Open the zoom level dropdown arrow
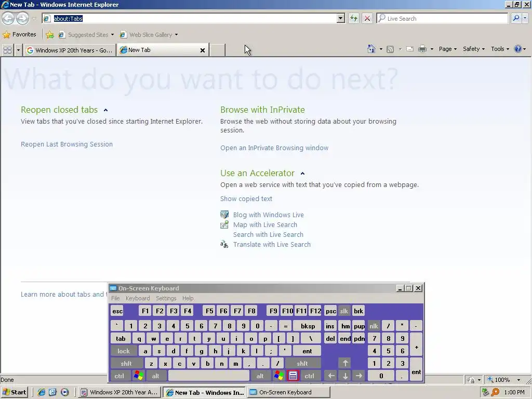 pyautogui.click(x=518, y=380)
